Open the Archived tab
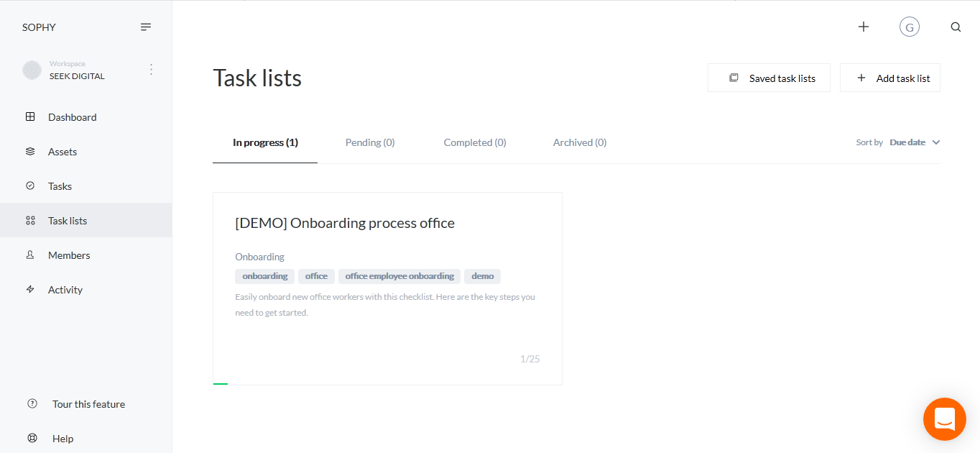Image resolution: width=980 pixels, height=453 pixels. pyautogui.click(x=580, y=142)
